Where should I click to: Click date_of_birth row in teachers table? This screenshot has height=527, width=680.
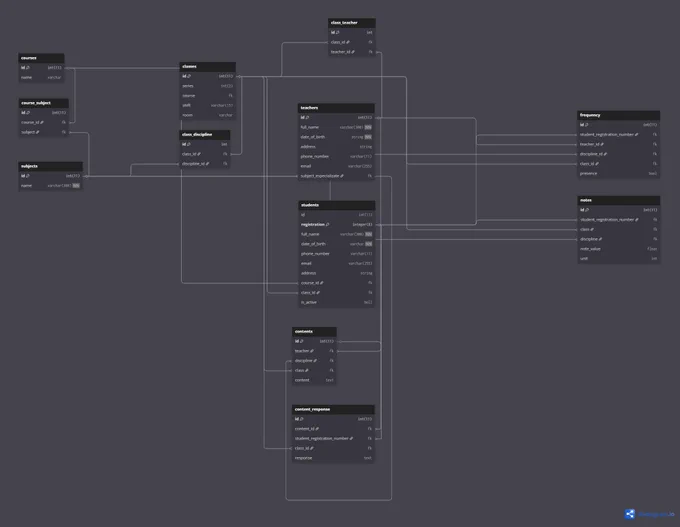coord(336,137)
